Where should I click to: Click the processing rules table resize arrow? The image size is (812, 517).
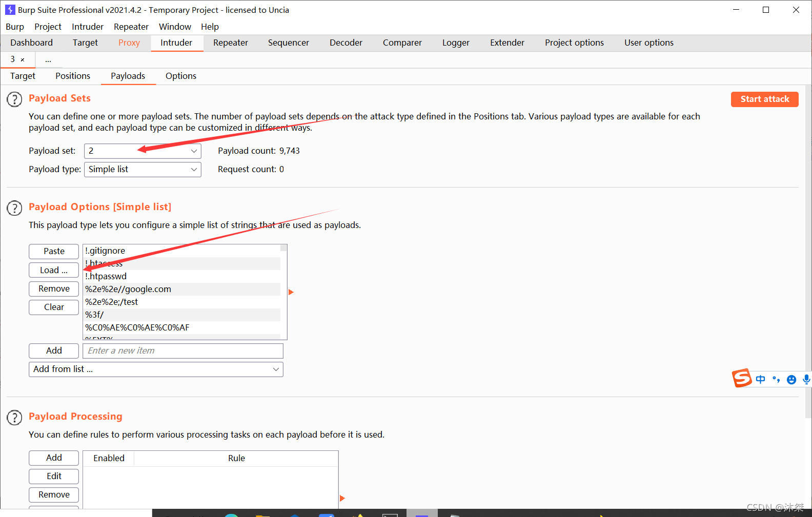tap(342, 498)
